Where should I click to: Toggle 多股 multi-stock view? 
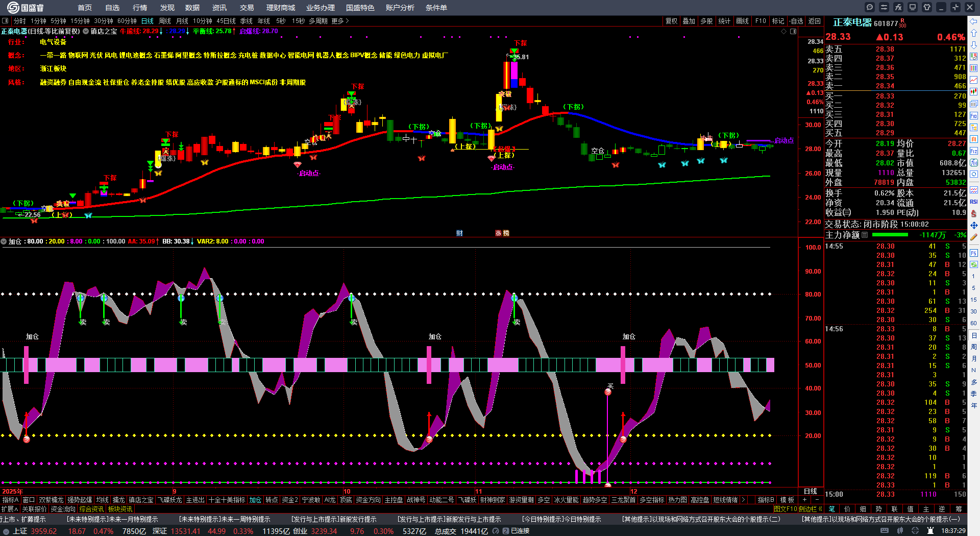[x=706, y=21]
